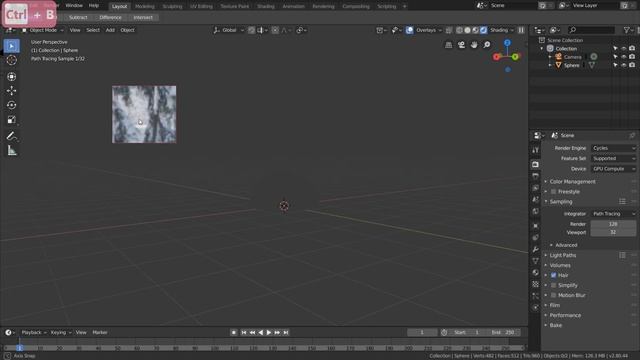Click the Intersect mode button
Screen dimensions: 640x360
tap(143, 18)
